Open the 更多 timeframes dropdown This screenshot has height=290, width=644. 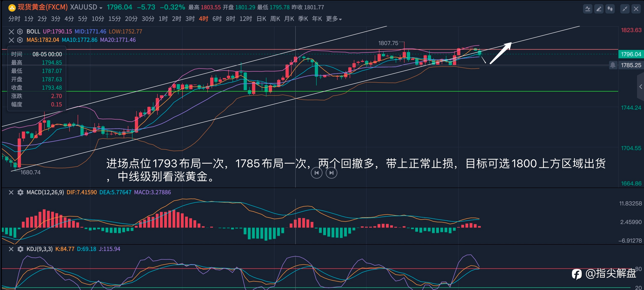[x=334, y=19]
